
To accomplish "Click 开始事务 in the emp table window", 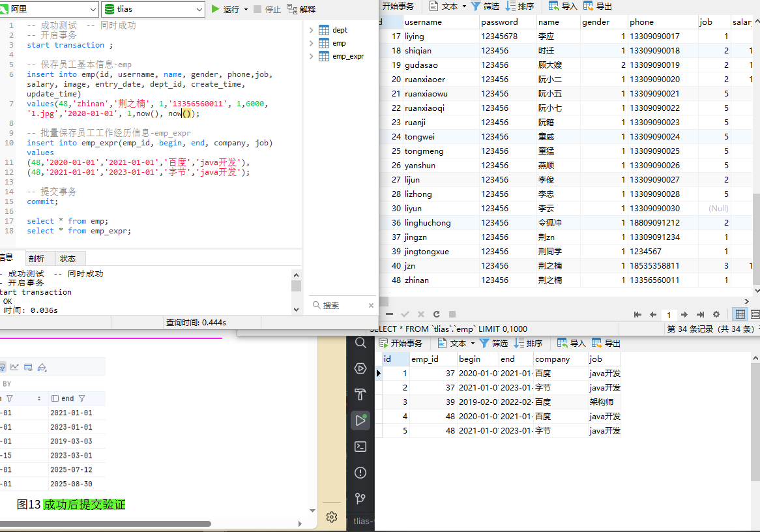I will point(398,7).
